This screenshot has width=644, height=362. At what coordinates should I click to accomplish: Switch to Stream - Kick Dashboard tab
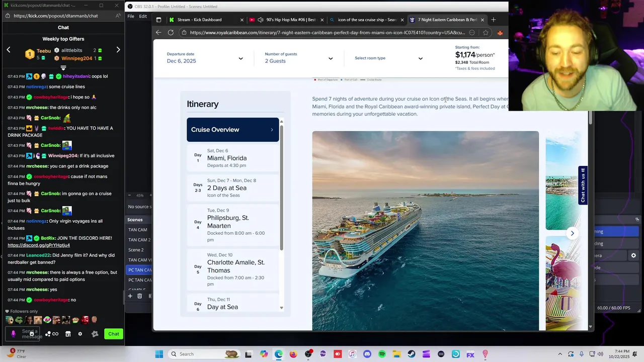pyautogui.click(x=206, y=20)
